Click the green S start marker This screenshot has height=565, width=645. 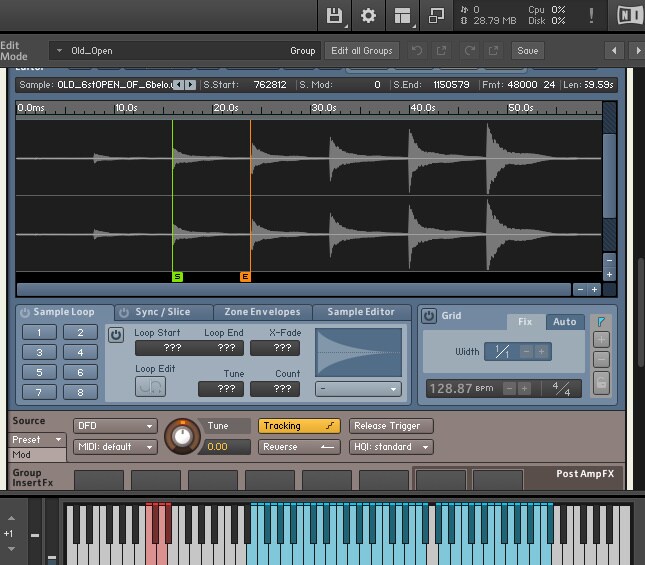click(177, 277)
